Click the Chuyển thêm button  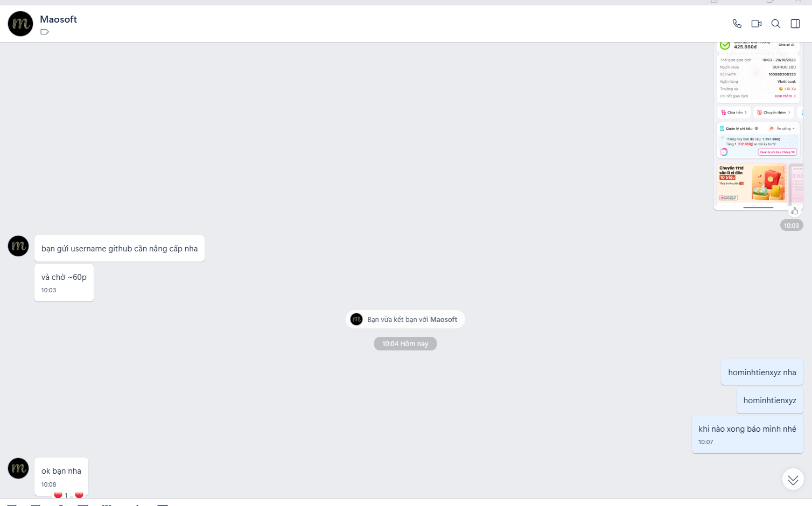[774, 112]
